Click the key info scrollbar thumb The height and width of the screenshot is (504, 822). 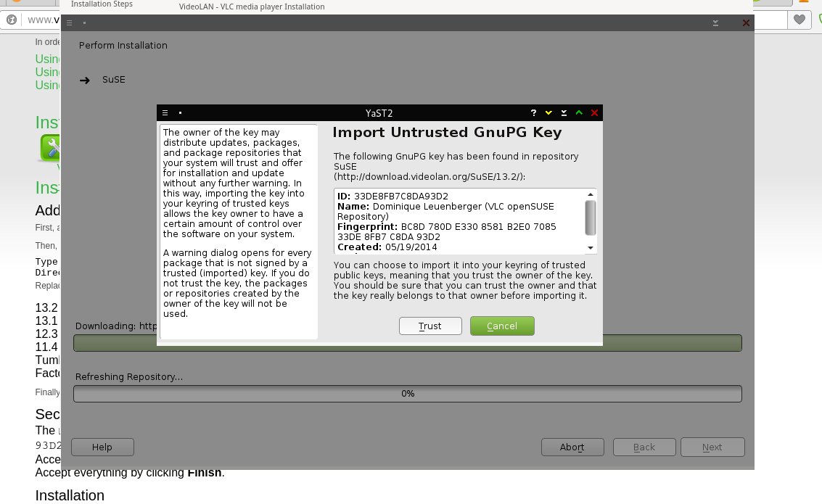(591, 218)
